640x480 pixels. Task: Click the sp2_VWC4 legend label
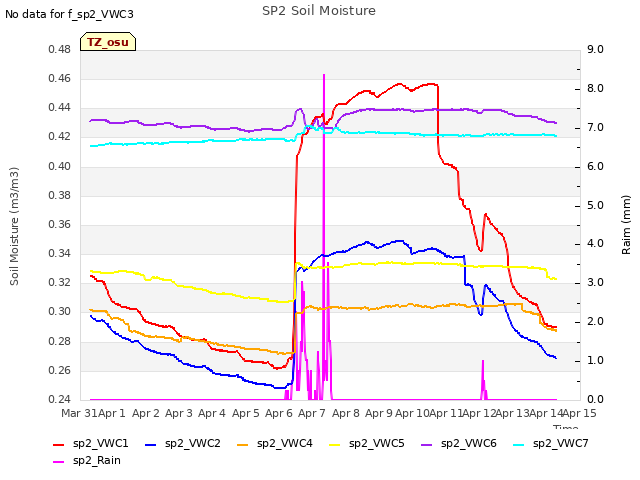[284, 444]
